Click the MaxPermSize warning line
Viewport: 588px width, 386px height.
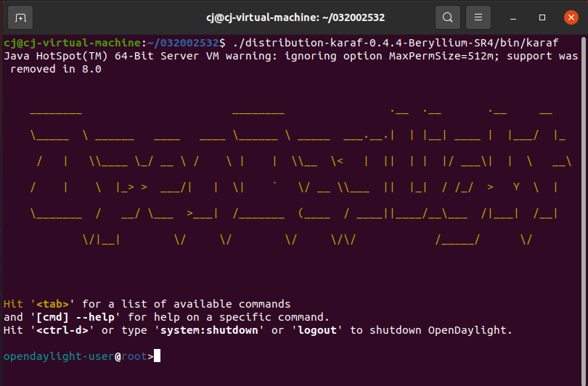[x=291, y=56]
